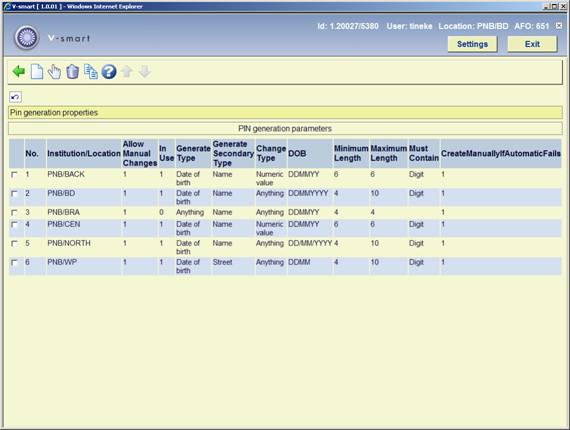The height and width of the screenshot is (430, 570).
Task: Tick the checkbox for PNB/BACK row
Action: pos(14,175)
